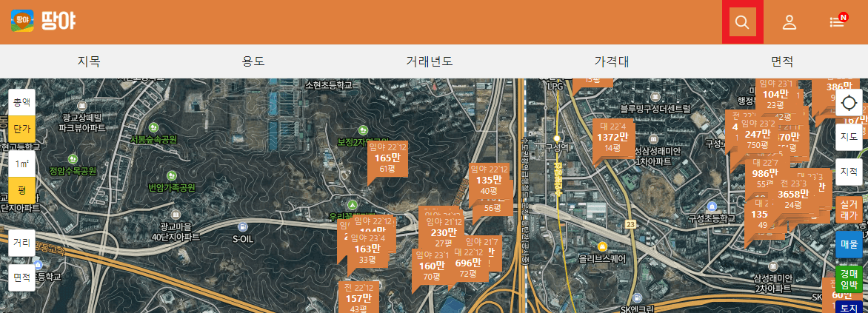Open the 임야 22'12 135만 40평 marker
This screenshot has height=313, width=868.
click(x=488, y=180)
